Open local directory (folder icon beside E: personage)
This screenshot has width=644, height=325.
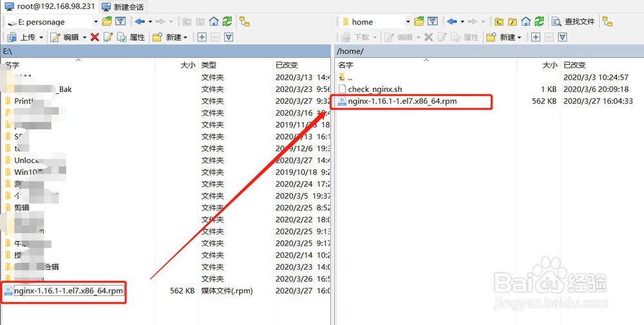pos(107,21)
